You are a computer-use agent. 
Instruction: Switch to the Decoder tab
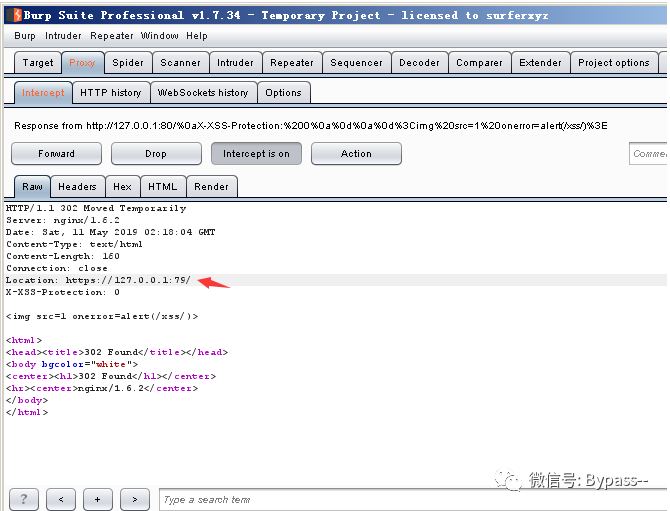419,63
